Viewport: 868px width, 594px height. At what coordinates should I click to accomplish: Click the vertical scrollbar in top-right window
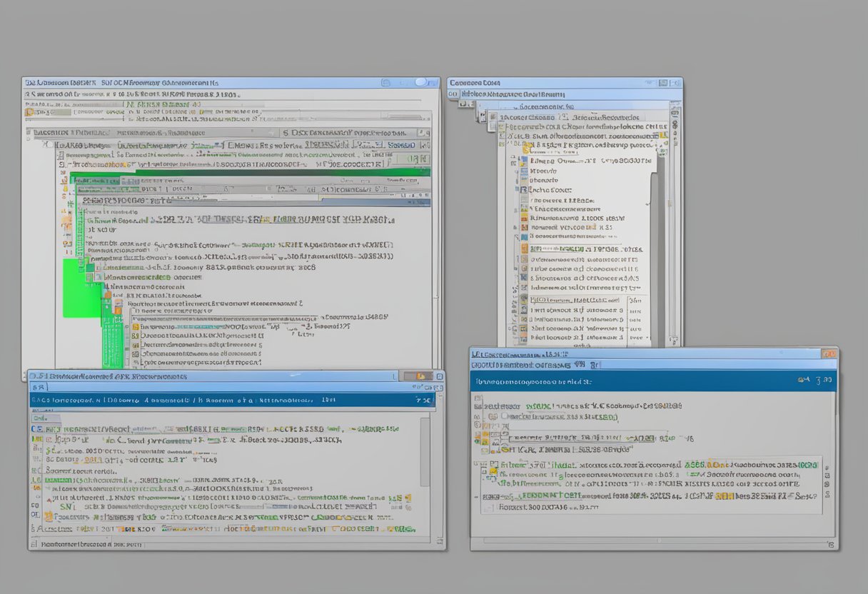(673, 214)
